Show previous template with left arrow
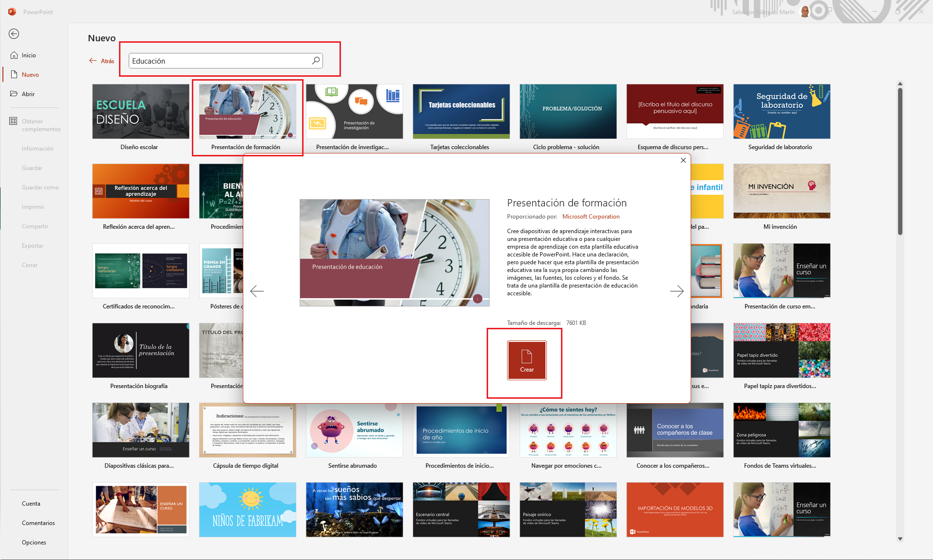The height and width of the screenshot is (560, 933). tap(257, 291)
